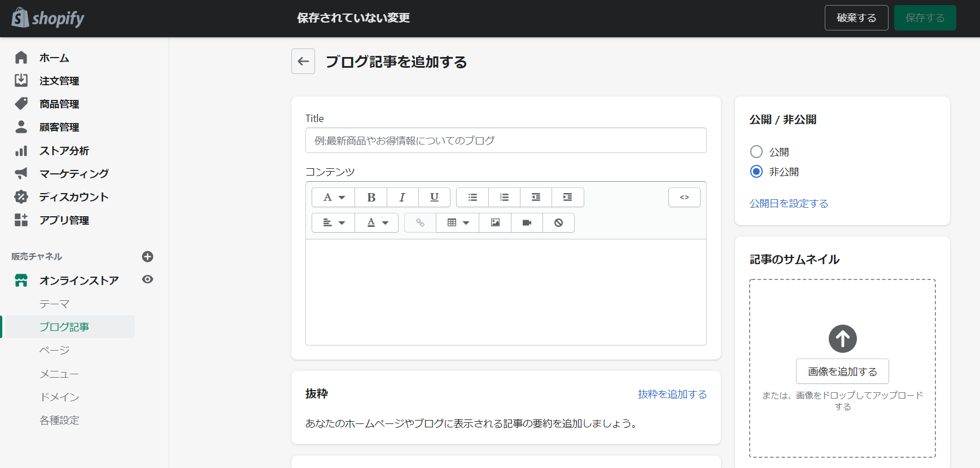Screen dimensions: 980x468
Task: Open the text color picker
Action: click(377, 223)
